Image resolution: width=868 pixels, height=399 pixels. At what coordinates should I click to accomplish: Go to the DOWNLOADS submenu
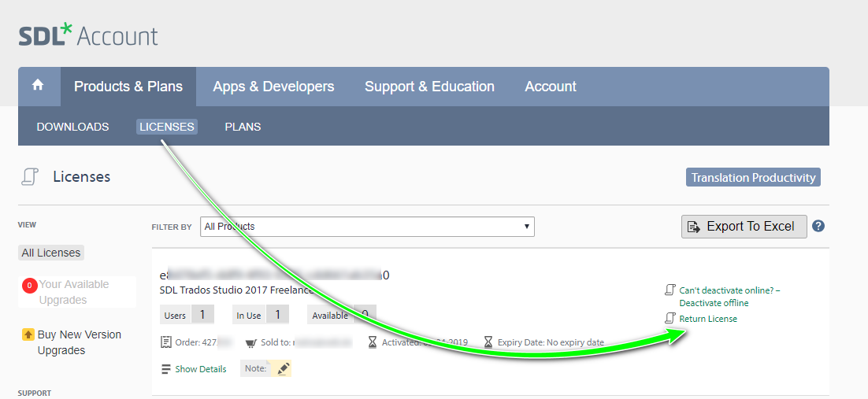[72, 127]
